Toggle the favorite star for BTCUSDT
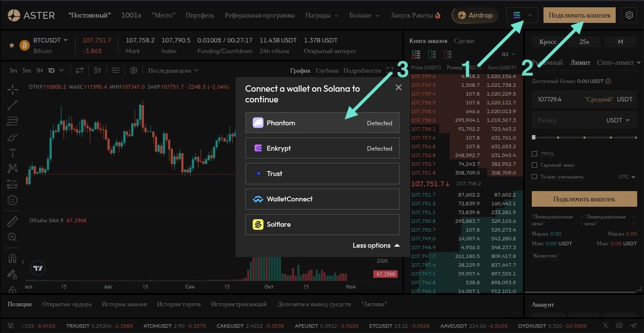Image resolution: width=644 pixels, height=333 pixels. coord(12,45)
